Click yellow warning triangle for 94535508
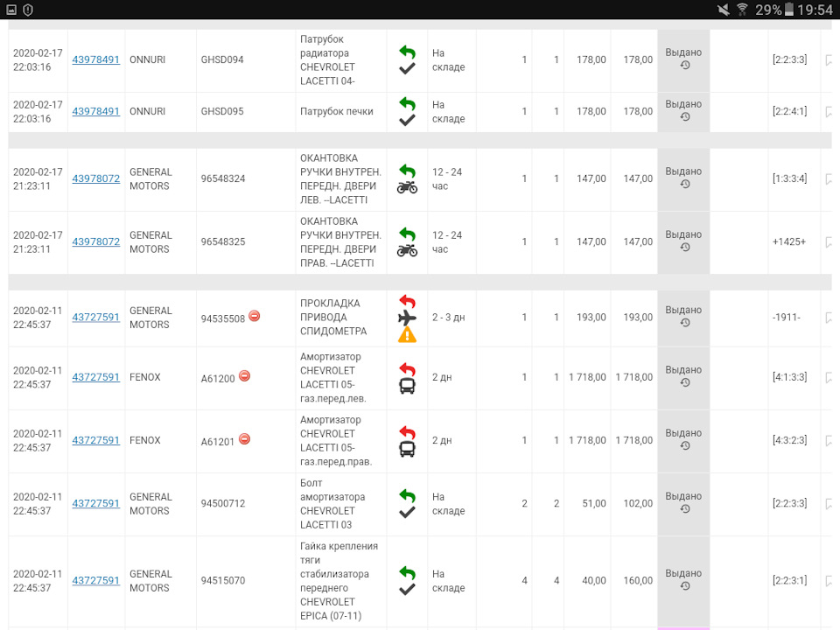 (407, 335)
